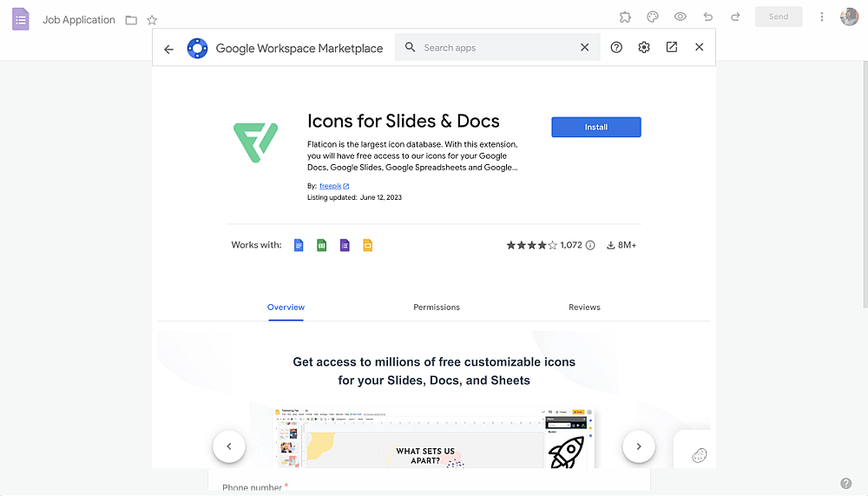Viewport: 868px width, 496px height.
Task: Open the add-ons puzzle icon
Action: click(x=625, y=17)
